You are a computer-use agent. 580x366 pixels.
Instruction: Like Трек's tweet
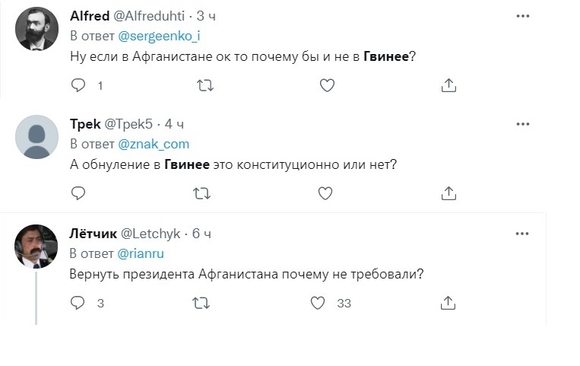coord(325,193)
